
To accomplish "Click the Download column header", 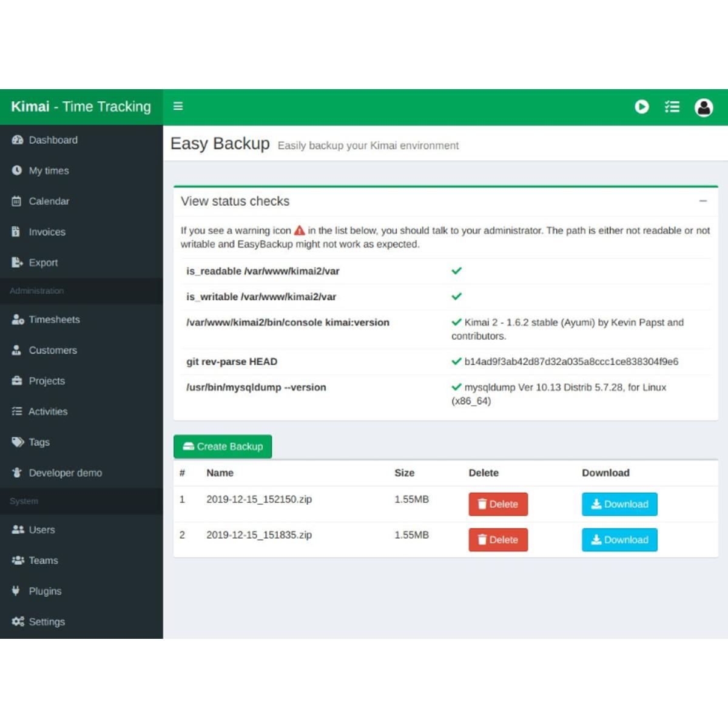I will coord(605,473).
